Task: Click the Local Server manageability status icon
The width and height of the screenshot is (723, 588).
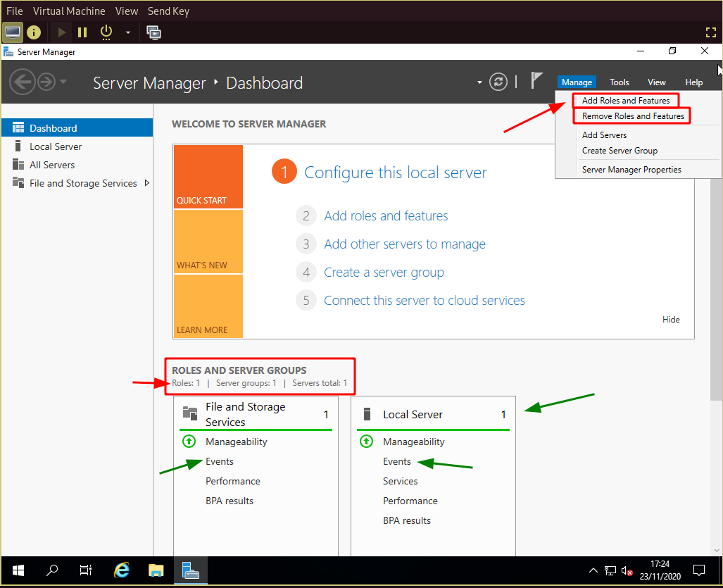Action: pos(367,442)
